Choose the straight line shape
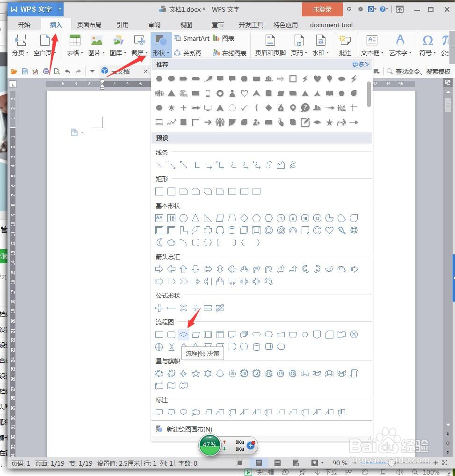Image resolution: width=455 pixels, height=476 pixels. click(x=159, y=165)
